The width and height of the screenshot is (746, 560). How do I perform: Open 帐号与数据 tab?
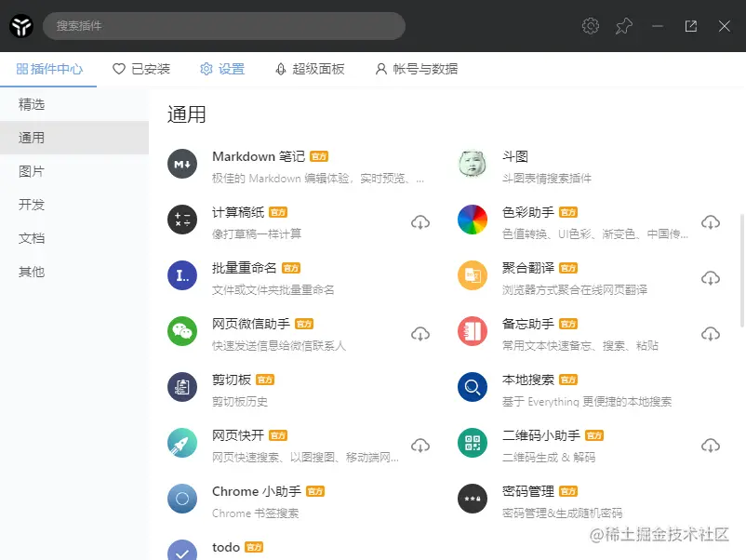(x=417, y=70)
